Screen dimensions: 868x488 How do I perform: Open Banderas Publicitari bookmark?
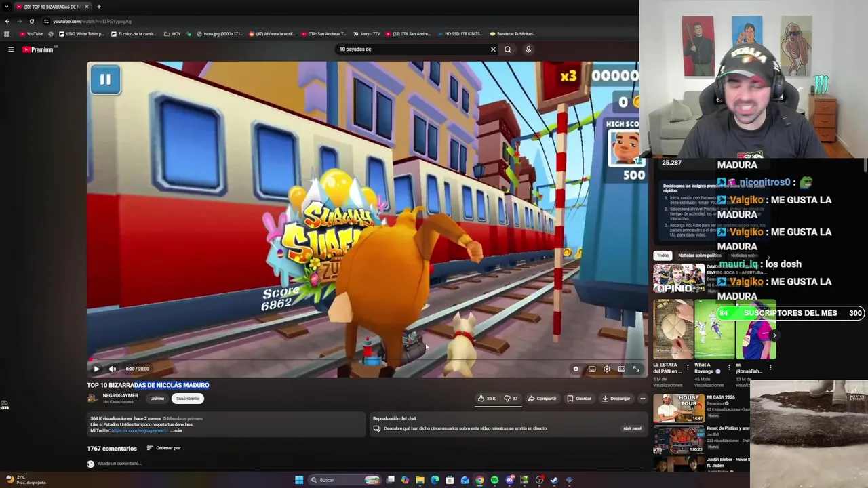tap(512, 33)
